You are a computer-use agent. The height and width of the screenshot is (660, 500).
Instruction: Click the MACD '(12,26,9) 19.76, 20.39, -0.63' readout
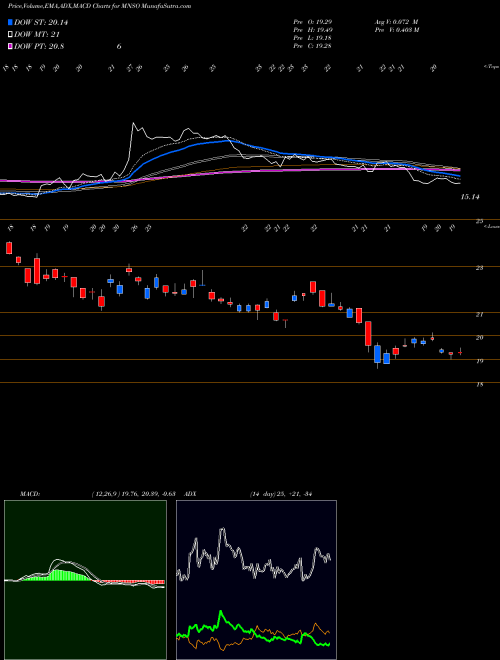pyautogui.click(x=136, y=494)
